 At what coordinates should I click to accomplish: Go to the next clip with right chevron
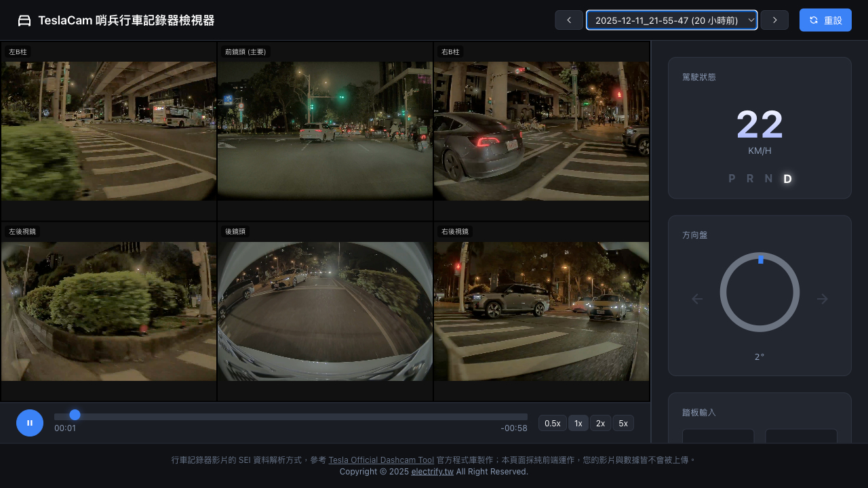click(x=774, y=20)
